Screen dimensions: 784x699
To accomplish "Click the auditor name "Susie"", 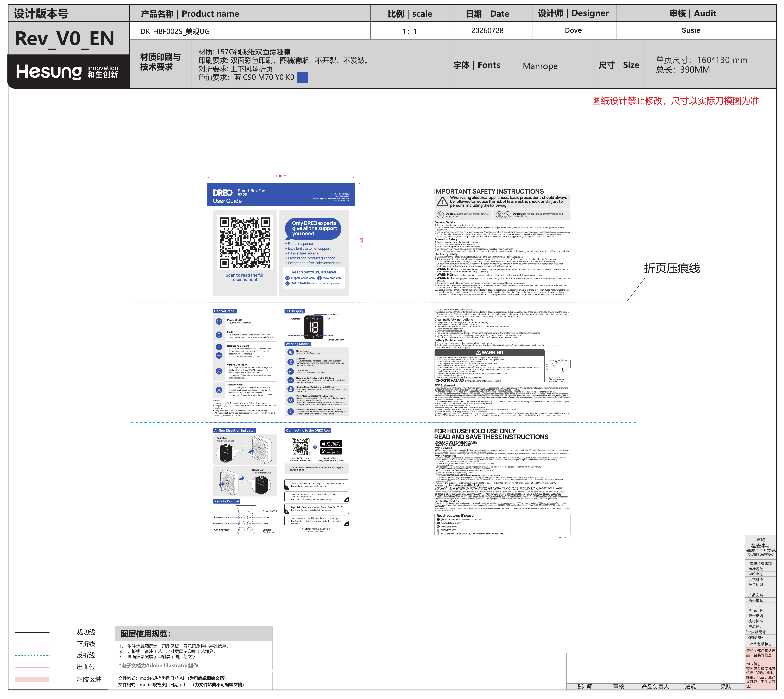I will tap(691, 30).
